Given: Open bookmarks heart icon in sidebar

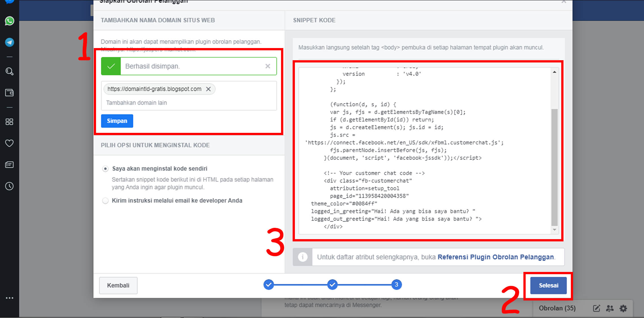Looking at the screenshot, I should tap(9, 143).
